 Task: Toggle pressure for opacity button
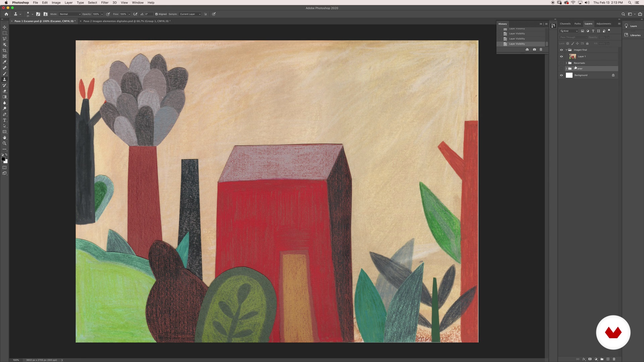pos(108,14)
